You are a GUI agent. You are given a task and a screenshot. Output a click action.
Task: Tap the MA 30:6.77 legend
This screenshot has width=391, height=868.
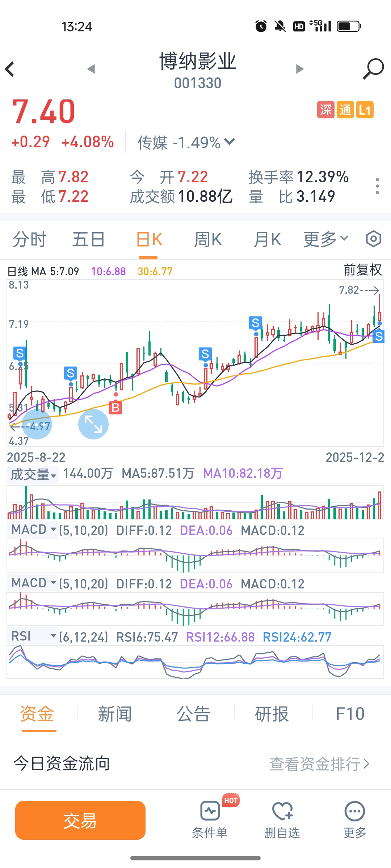155,271
